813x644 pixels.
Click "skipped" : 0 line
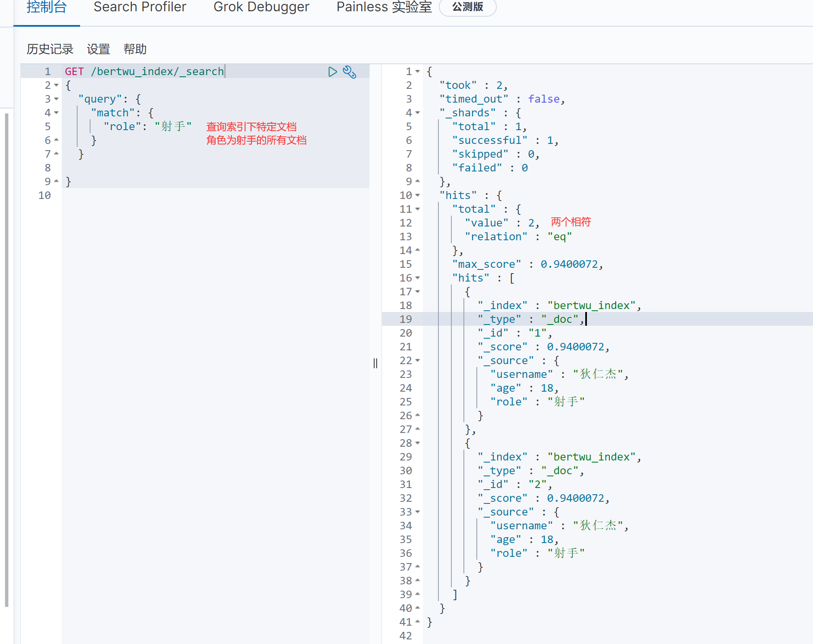(496, 154)
